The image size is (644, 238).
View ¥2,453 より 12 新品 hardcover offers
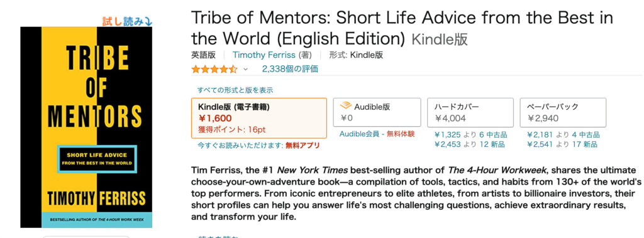469,144
